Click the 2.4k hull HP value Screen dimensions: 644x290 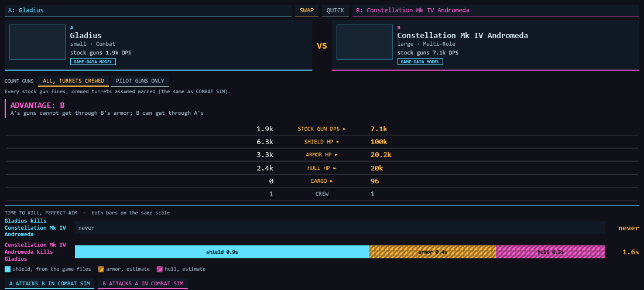[x=265, y=168]
